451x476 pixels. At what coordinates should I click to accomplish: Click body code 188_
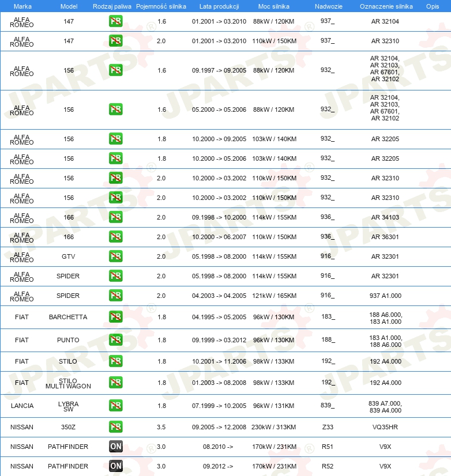[328, 339]
